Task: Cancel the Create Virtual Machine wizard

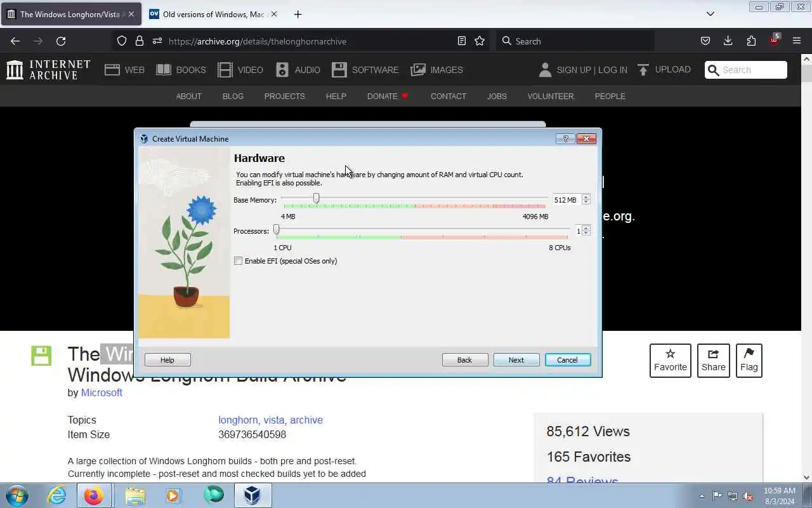Action: [x=568, y=360]
